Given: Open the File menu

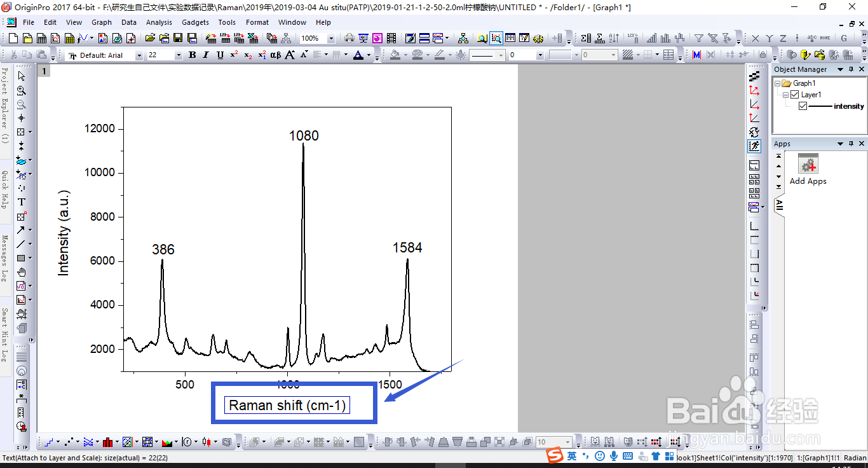Looking at the screenshot, I should [29, 22].
